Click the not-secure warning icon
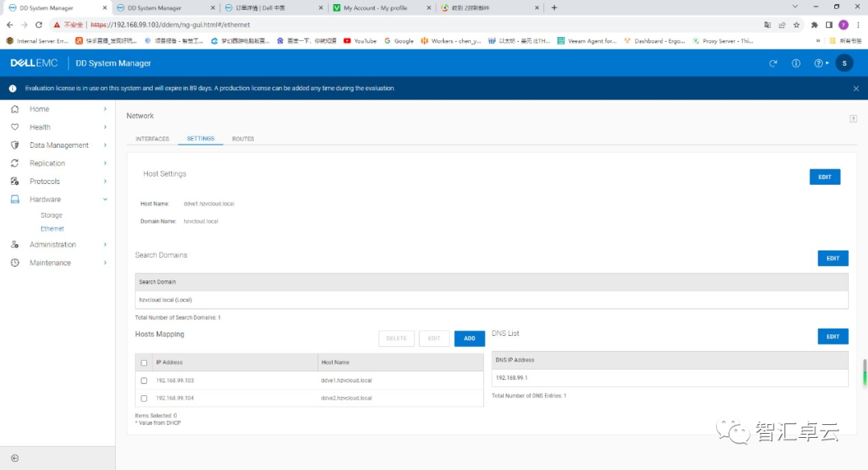The width and height of the screenshot is (868, 470). click(x=56, y=25)
